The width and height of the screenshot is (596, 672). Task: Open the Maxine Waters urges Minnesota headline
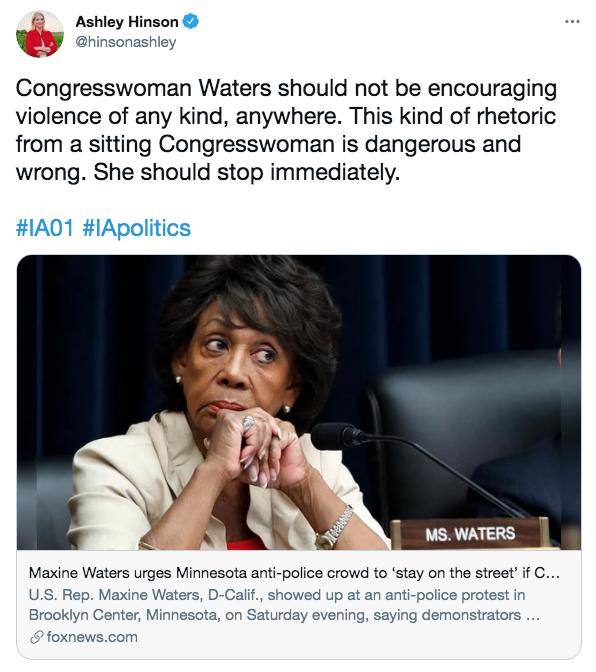(x=294, y=573)
